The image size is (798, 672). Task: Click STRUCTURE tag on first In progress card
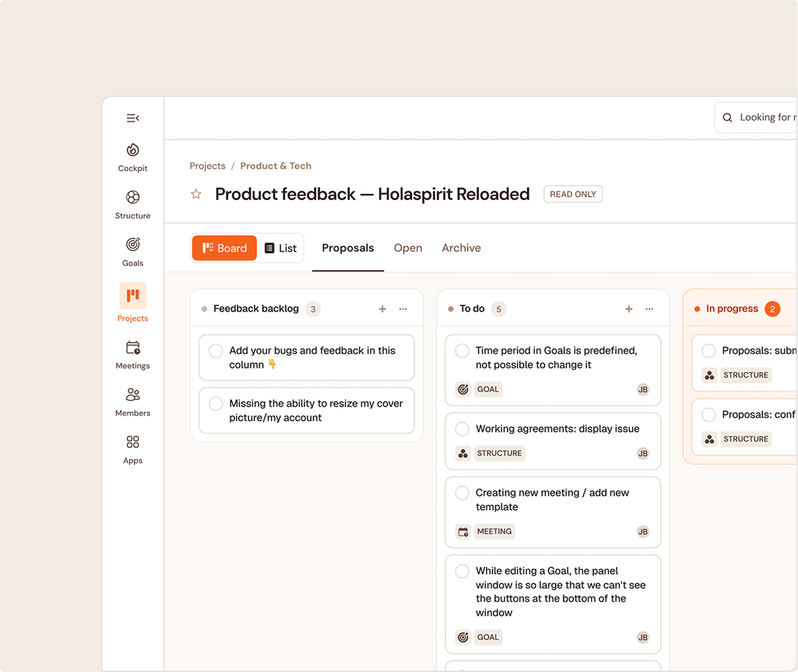[x=746, y=375]
